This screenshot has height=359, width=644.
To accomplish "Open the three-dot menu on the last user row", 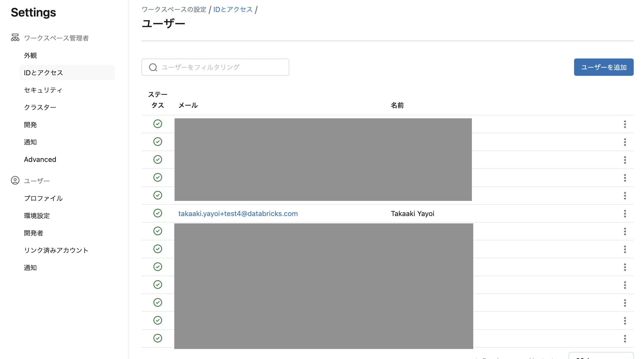I will click(x=625, y=338).
